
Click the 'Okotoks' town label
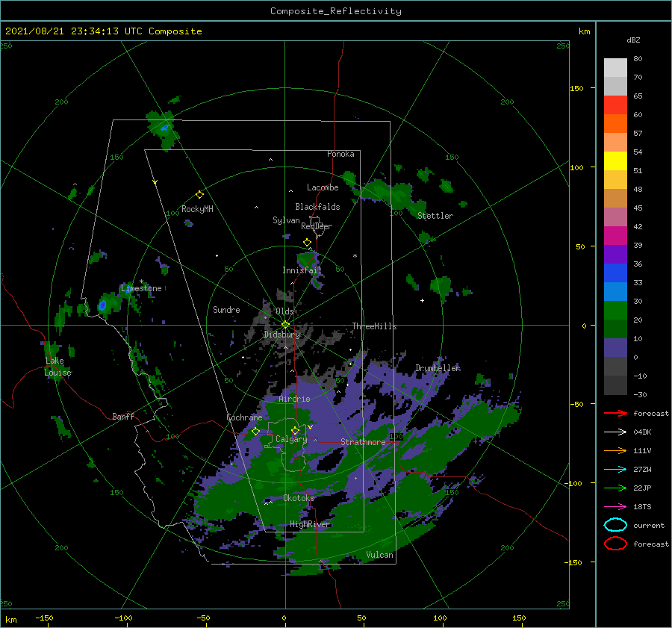coord(299,498)
